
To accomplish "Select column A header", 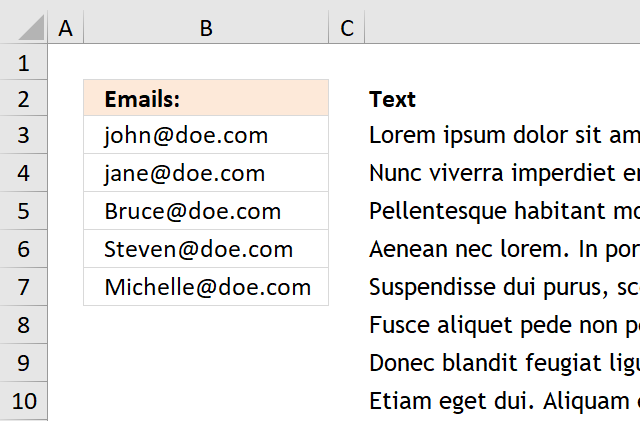I will tap(65, 28).
